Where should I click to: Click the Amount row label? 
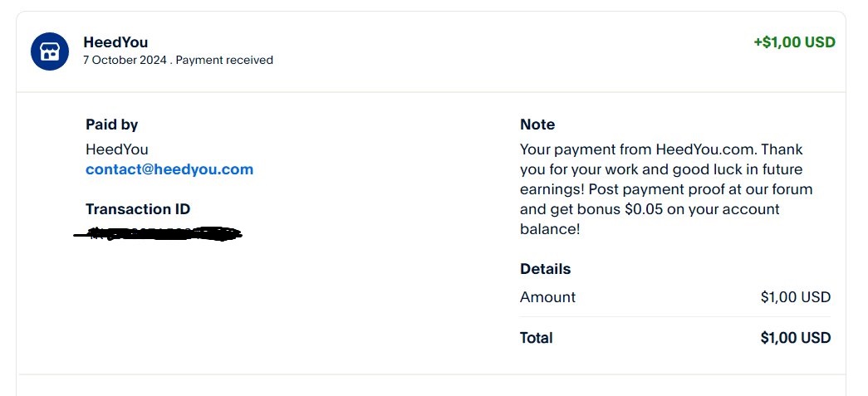[547, 297]
